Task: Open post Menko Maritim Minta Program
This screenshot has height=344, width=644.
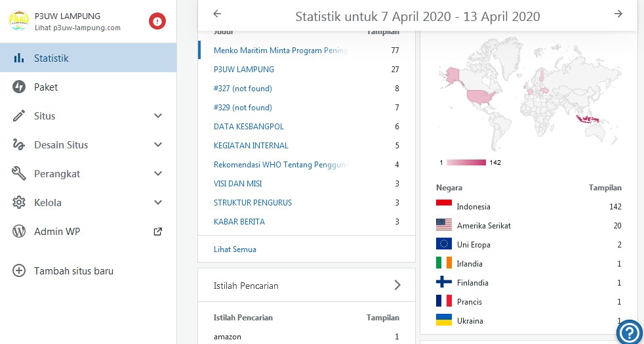Action: [281, 50]
